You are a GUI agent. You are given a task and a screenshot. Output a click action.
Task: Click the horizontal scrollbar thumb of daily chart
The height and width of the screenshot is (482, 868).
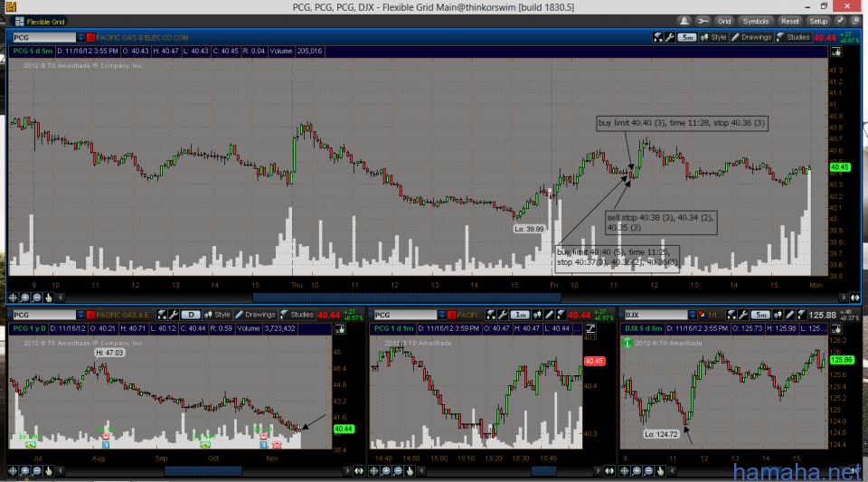(x=203, y=471)
